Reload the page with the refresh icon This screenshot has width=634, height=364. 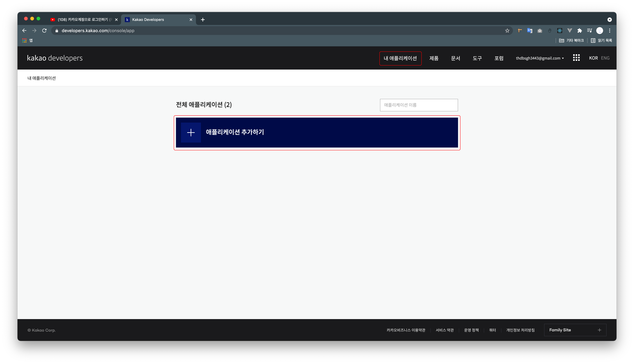pos(44,31)
